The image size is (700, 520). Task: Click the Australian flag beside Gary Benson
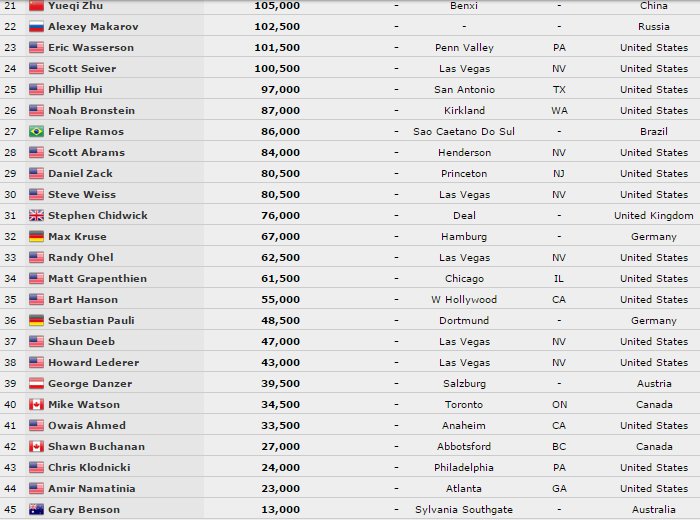pos(36,510)
